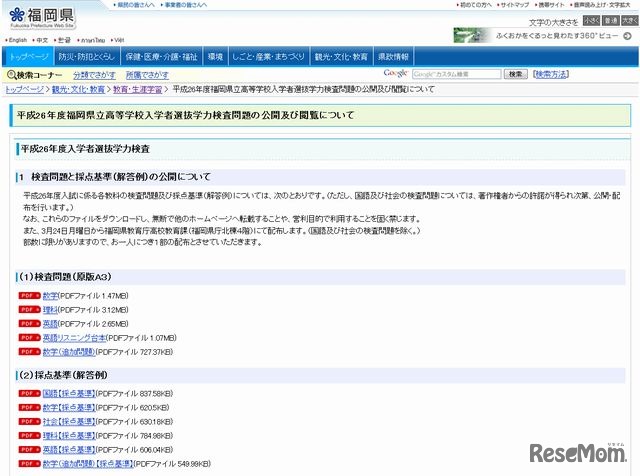This screenshot has width=640, height=476.
Task: Open the 音声読み上げ・文字拡大 link
Action: (602, 5)
